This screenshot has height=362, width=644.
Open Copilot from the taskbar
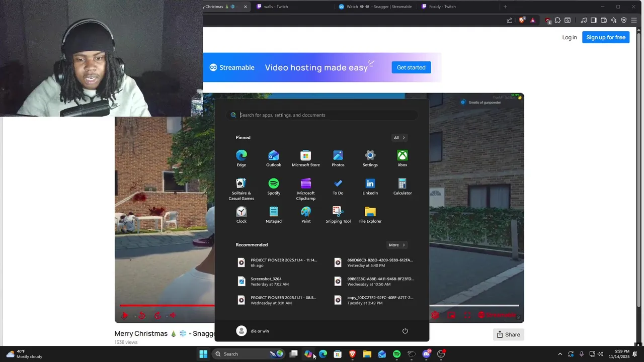point(308,354)
